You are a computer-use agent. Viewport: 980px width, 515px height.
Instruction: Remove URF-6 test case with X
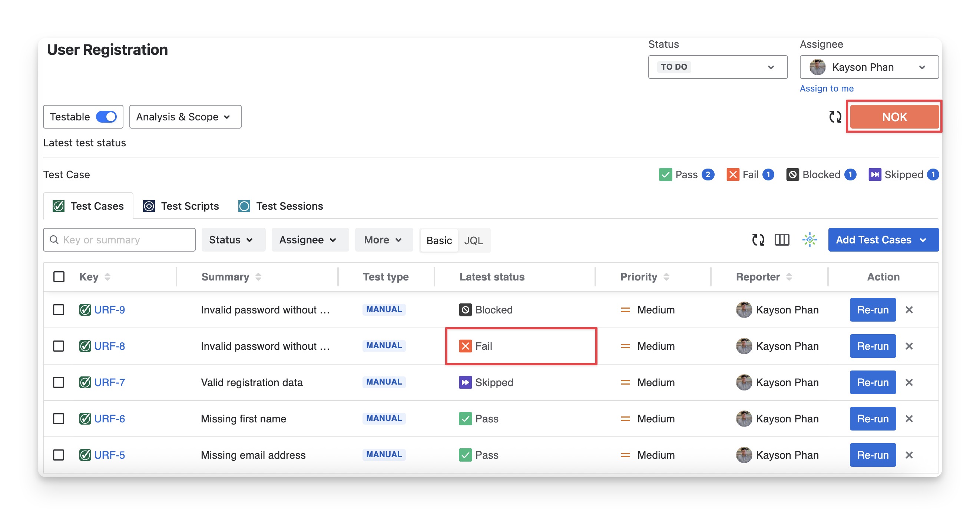click(909, 418)
